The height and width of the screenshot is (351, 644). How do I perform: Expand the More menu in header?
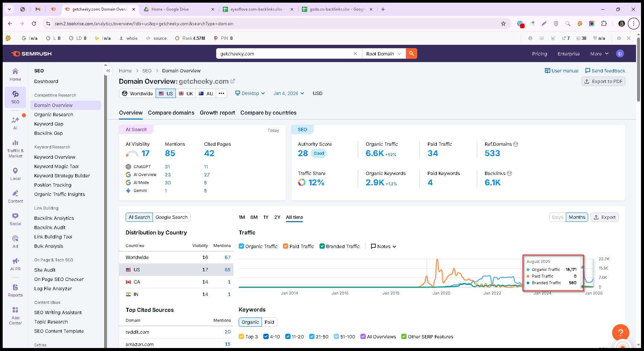(599, 53)
